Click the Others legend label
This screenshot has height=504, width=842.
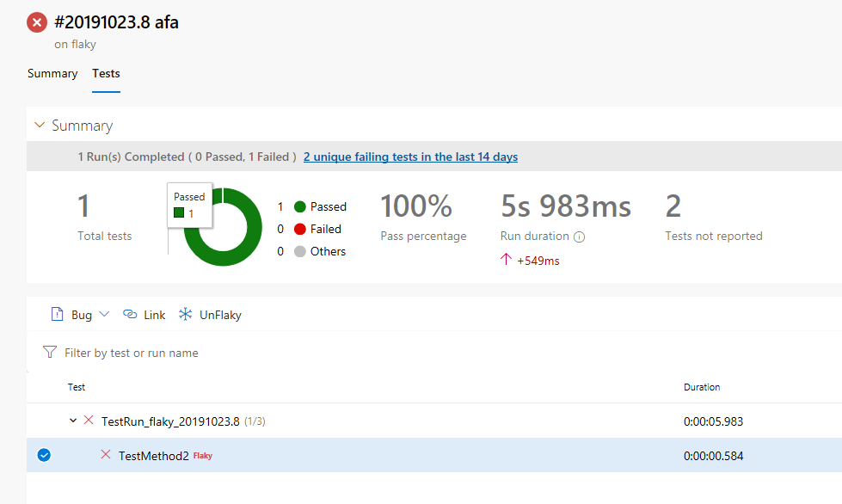point(328,251)
